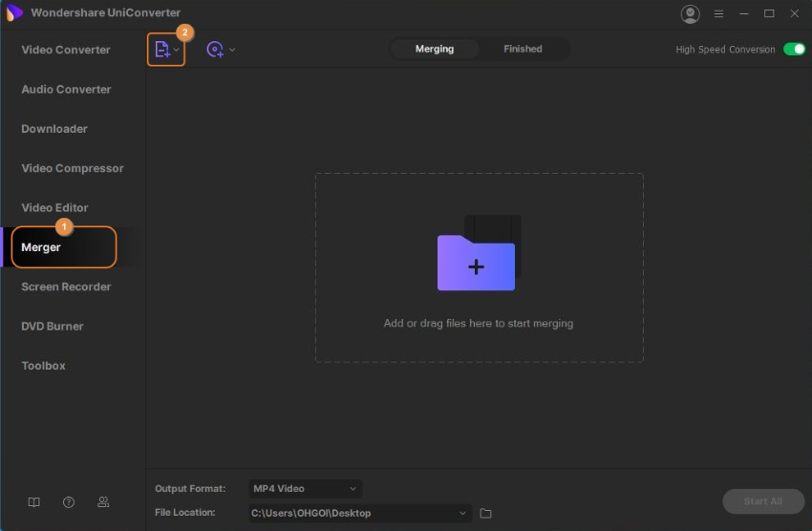Viewport: 812px width, 531px height.
Task: Click the drag files drop area text
Action: [x=478, y=323]
